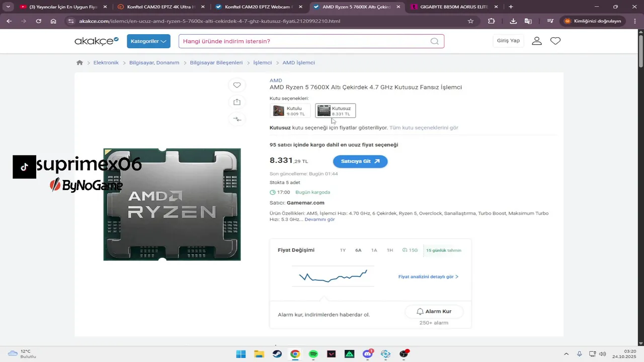Viewport: 644px width, 362px height.
Task: Open Windows Start menu
Action: click(241, 354)
